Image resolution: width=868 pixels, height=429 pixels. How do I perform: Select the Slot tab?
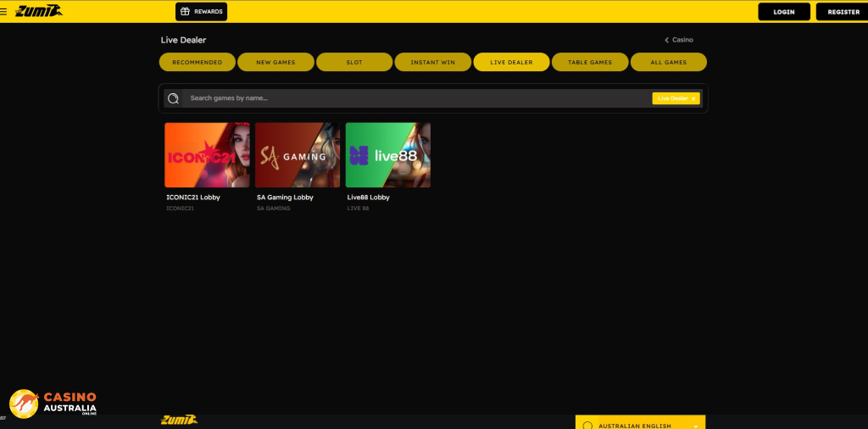pyautogui.click(x=354, y=62)
